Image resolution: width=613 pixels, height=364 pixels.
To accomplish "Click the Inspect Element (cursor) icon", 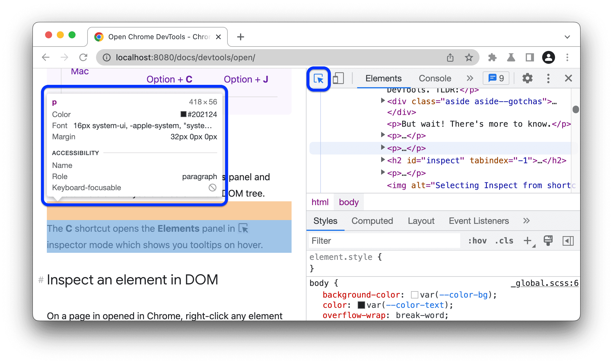I will click(319, 78).
